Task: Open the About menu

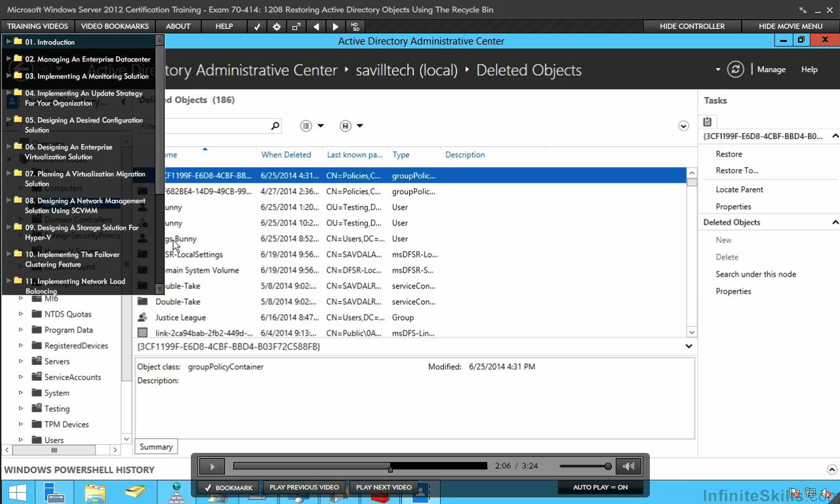Action: click(x=178, y=26)
